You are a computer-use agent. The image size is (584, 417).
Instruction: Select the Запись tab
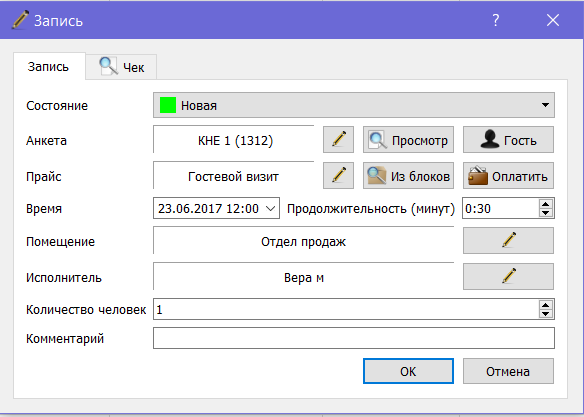[49, 66]
